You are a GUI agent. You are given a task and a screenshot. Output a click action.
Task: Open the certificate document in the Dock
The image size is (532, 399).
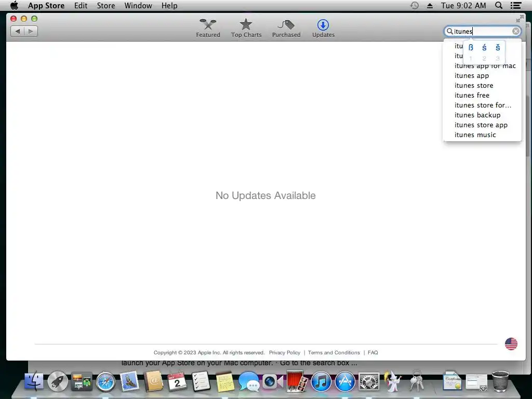point(453,381)
